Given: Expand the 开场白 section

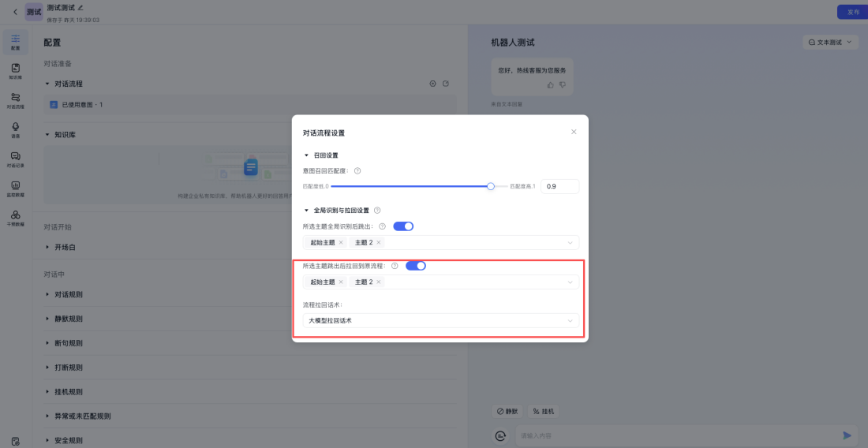Looking at the screenshot, I should pos(47,247).
